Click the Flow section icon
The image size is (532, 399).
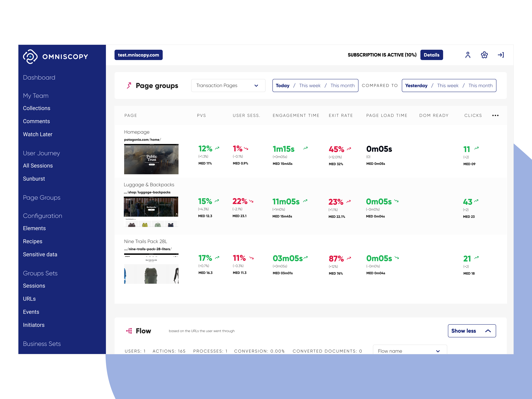[129, 331]
